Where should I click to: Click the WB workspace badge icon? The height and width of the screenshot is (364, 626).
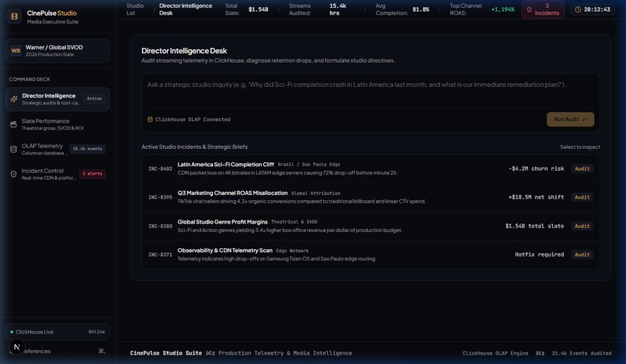point(16,50)
